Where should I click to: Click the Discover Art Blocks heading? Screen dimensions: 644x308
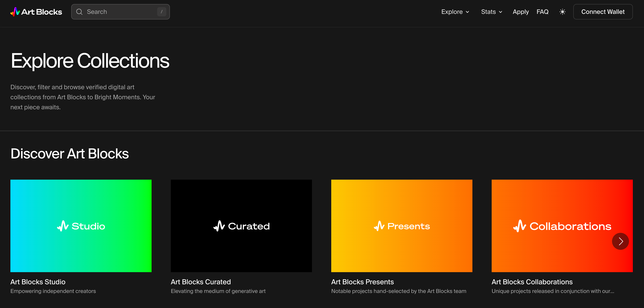pos(70,153)
